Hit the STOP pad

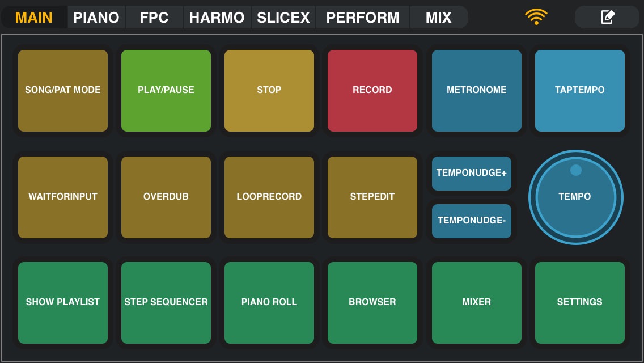pyautogui.click(x=269, y=90)
